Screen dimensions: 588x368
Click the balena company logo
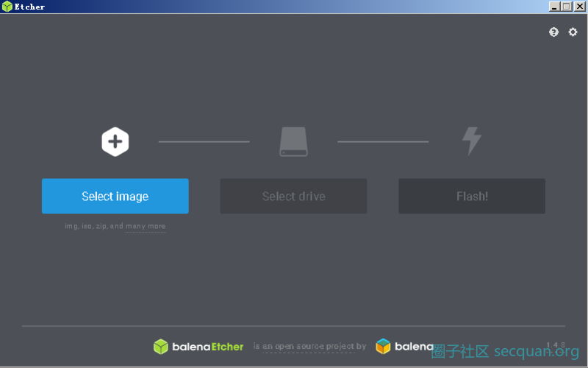[x=404, y=346]
